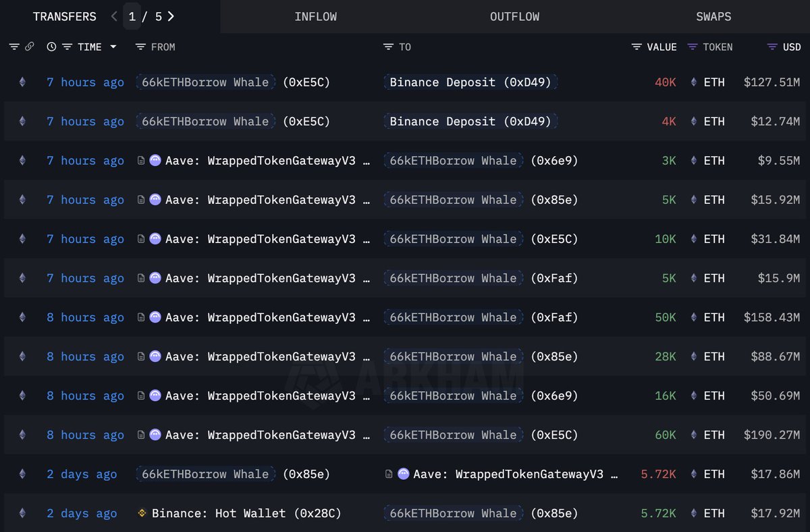The height and width of the screenshot is (532, 810).
Task: Click the chain link filter icon in header
Action: pyautogui.click(x=29, y=47)
